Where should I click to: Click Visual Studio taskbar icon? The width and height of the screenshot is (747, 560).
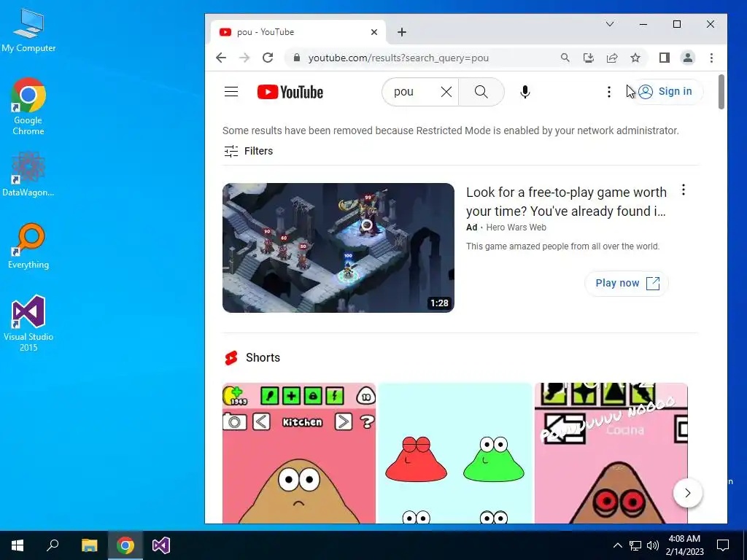tap(161, 545)
